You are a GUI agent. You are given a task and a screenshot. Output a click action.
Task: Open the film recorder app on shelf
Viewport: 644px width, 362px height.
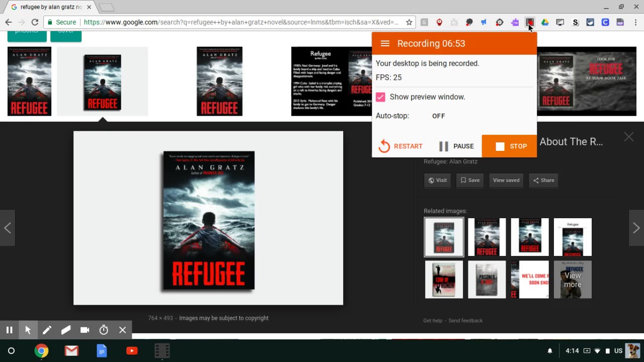tap(162, 350)
